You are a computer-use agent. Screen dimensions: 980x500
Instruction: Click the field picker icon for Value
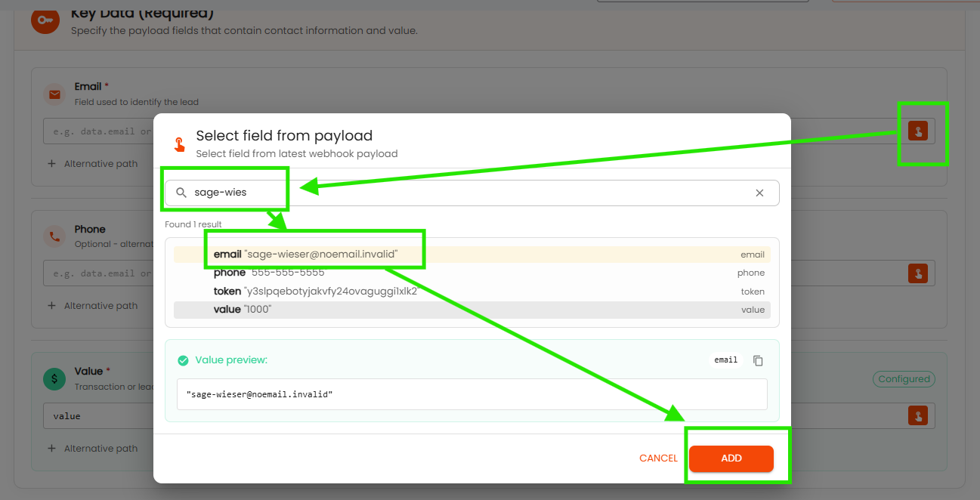coord(917,415)
